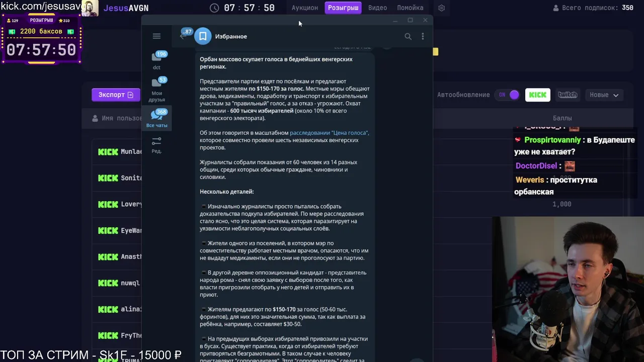The height and width of the screenshot is (362, 644).
Task: Click the 07:57:50 timer display
Action: (x=250, y=8)
